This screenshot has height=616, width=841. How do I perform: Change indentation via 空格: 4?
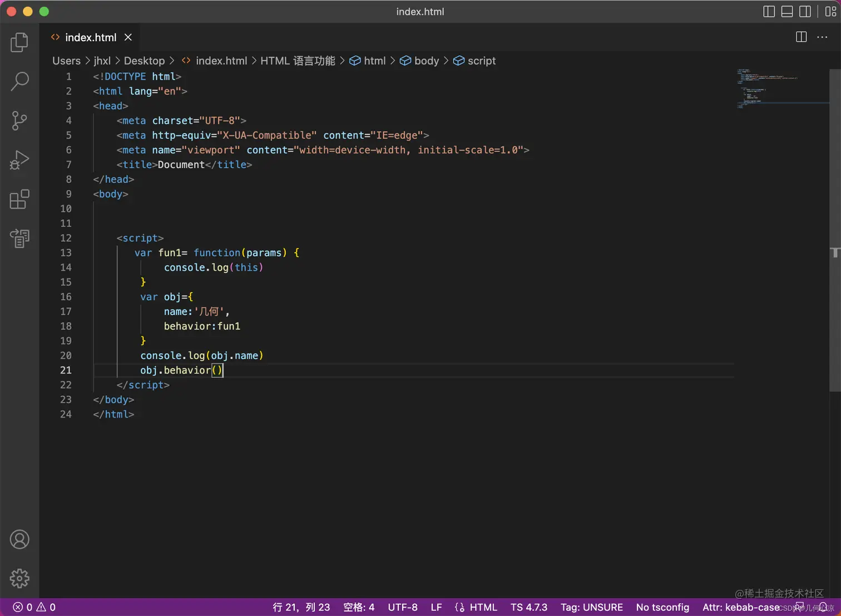click(x=359, y=607)
